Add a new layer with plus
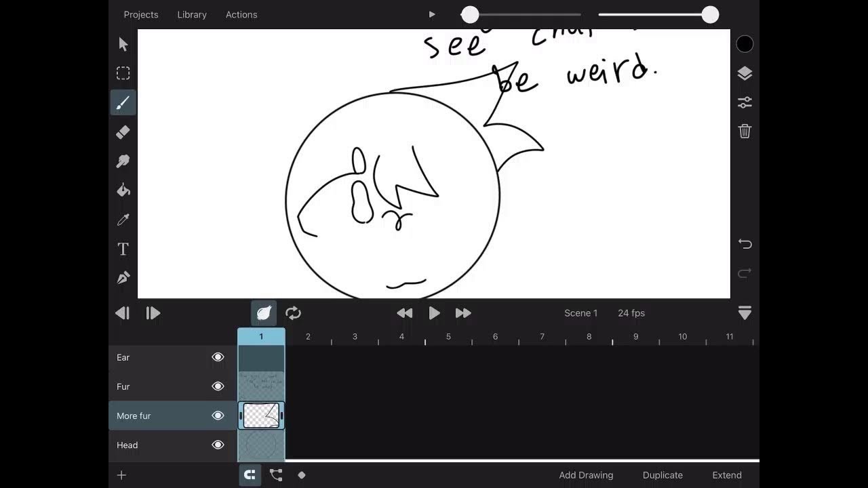This screenshot has width=868, height=488. [122, 475]
